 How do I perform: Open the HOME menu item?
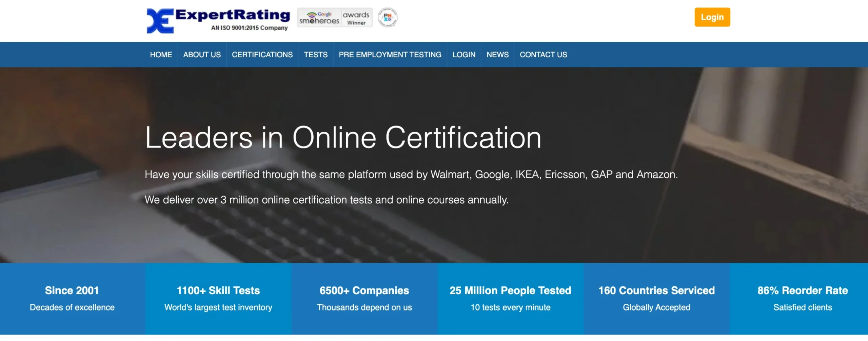[x=161, y=55]
